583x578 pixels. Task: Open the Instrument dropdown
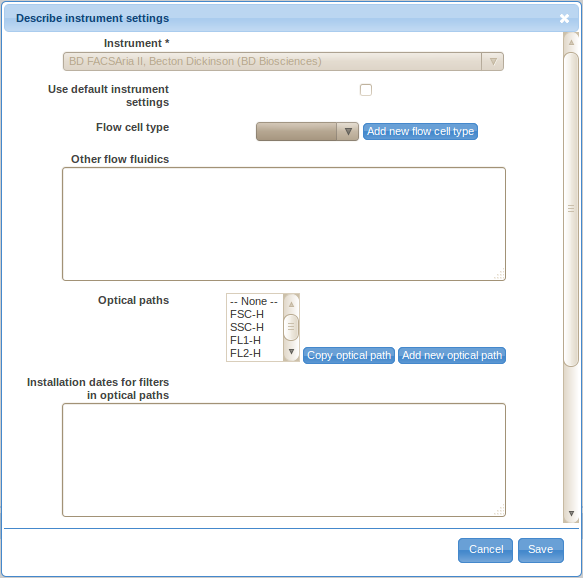(283, 61)
